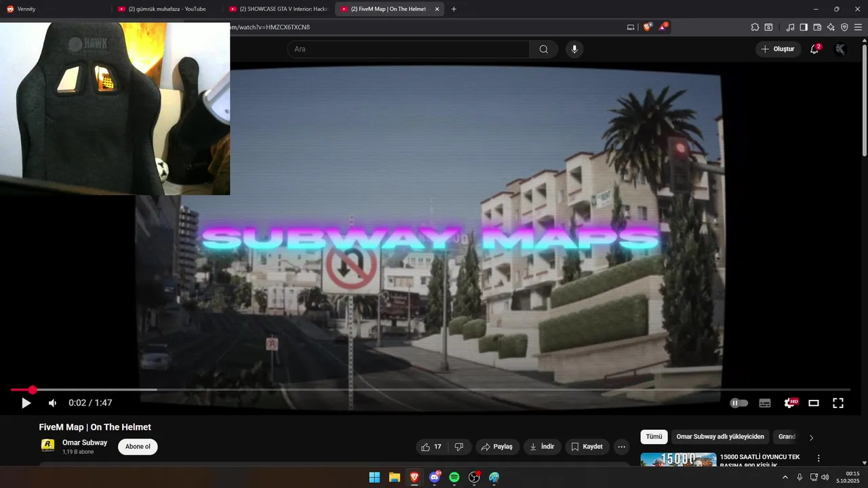Switch to gümrük muhafaza YouTube tab

pos(167,9)
